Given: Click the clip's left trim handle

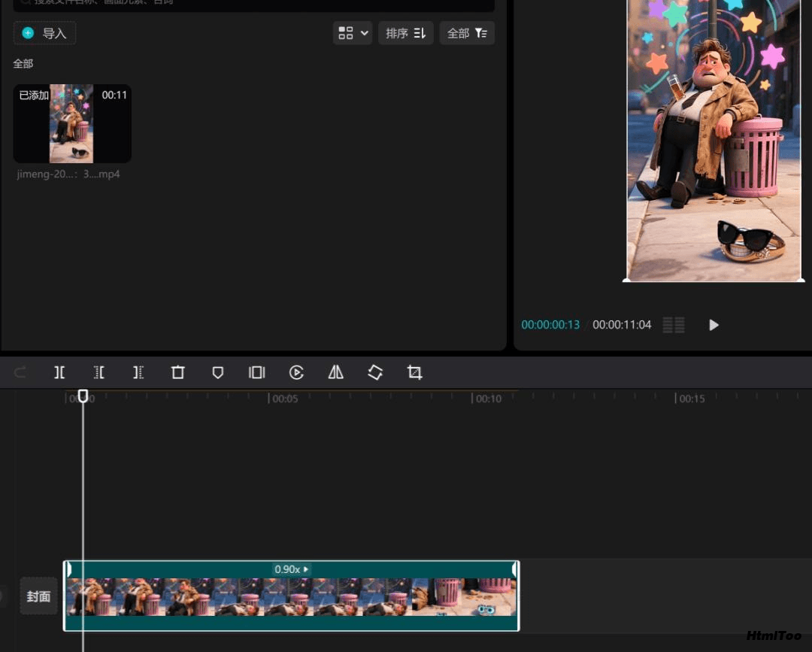Looking at the screenshot, I should [x=68, y=570].
